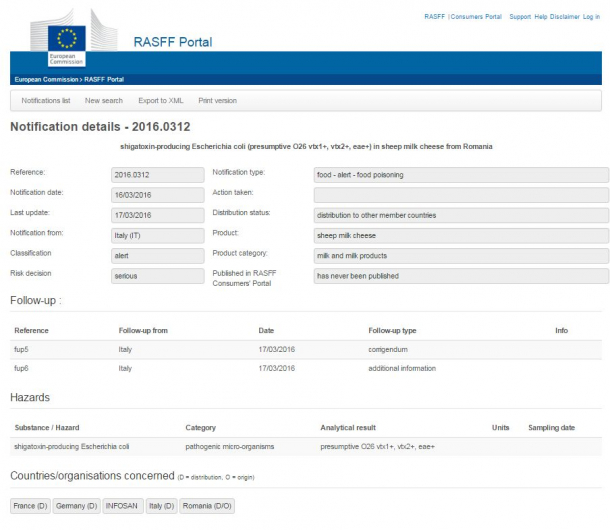Screen dimensions: 610x530
Task: Click the Notification type field
Action: pos(461,175)
